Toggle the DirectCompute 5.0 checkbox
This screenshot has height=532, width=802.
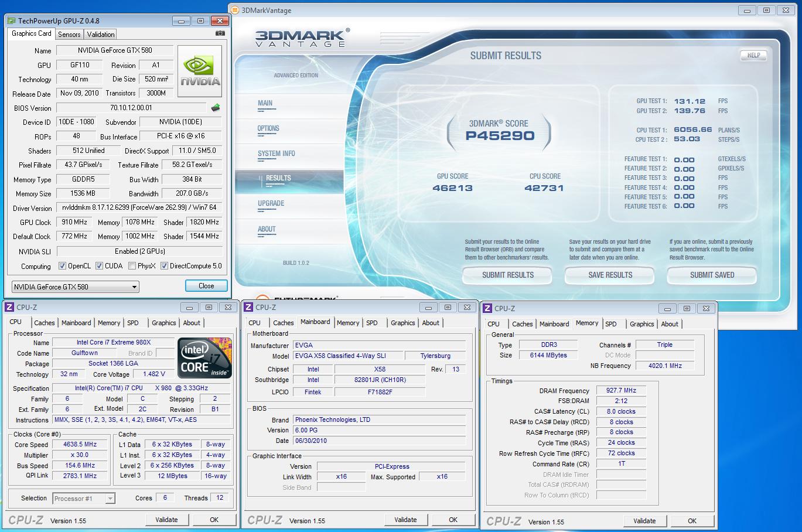point(164,266)
